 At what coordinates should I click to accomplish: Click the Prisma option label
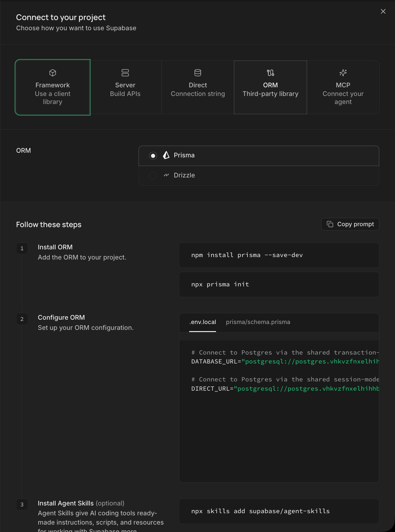pos(184,155)
